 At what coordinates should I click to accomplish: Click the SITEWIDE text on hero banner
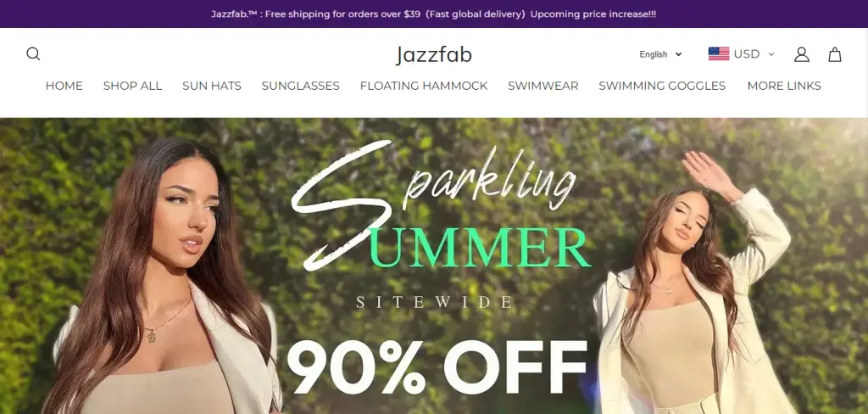[x=434, y=302]
